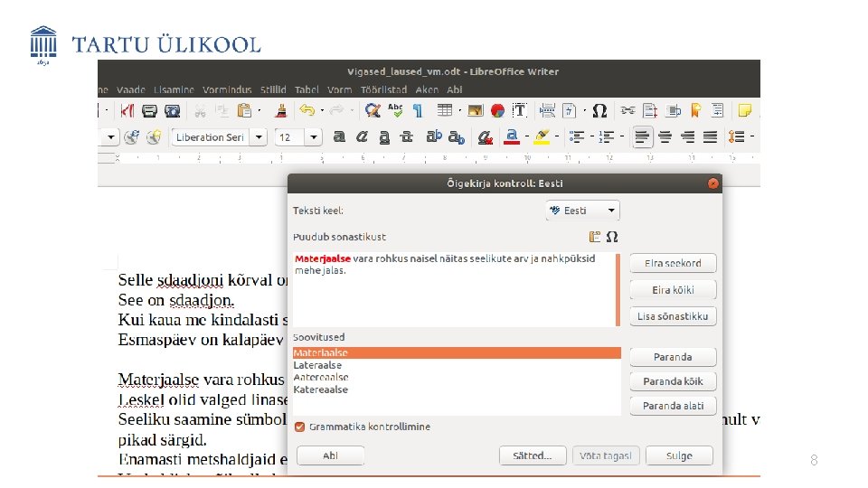This screenshot has width=868, height=488.
Task: Click the Insert Table icon
Action: pyautogui.click(x=445, y=110)
